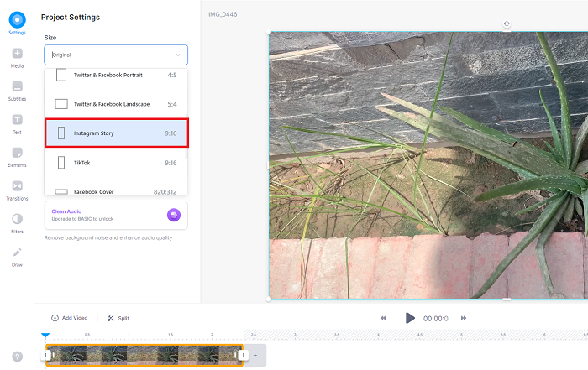Play the video preview
588x370 pixels.
410,318
